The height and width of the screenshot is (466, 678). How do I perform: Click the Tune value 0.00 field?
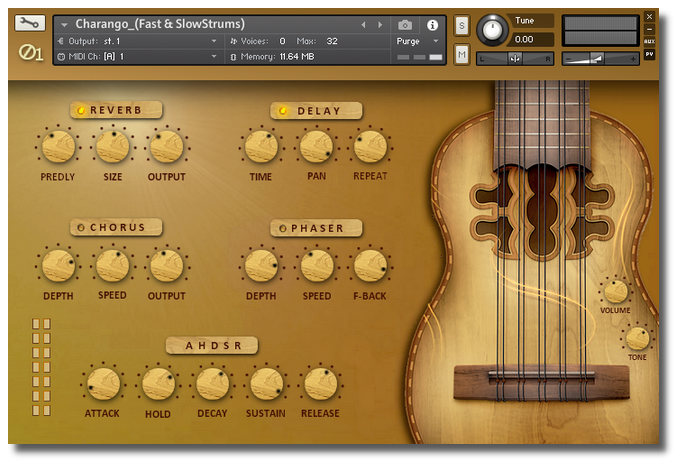click(532, 39)
